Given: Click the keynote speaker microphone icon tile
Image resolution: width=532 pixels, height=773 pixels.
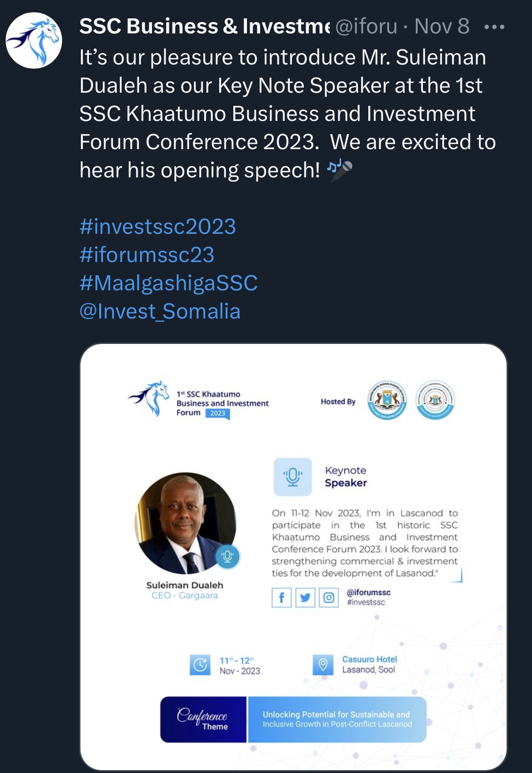Looking at the screenshot, I should [293, 477].
